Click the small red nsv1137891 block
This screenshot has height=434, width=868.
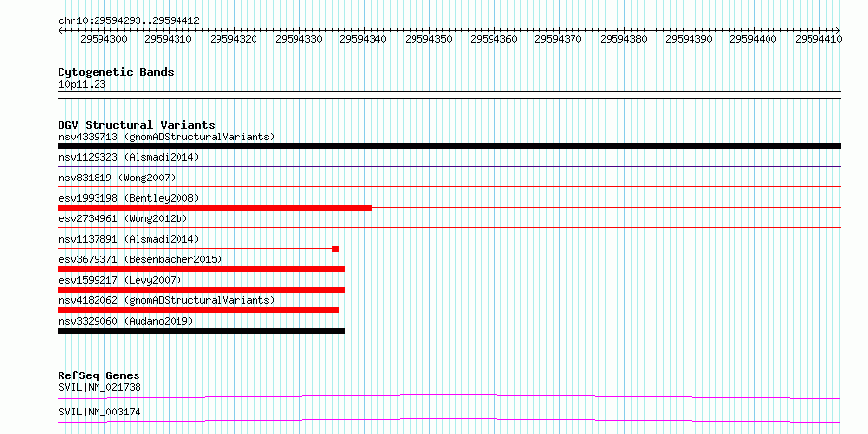335,249
